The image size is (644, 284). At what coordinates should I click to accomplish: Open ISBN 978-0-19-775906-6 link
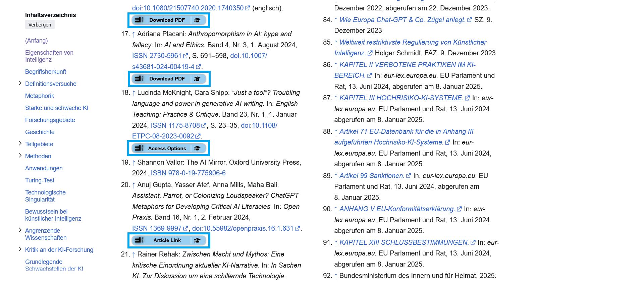[188, 173]
